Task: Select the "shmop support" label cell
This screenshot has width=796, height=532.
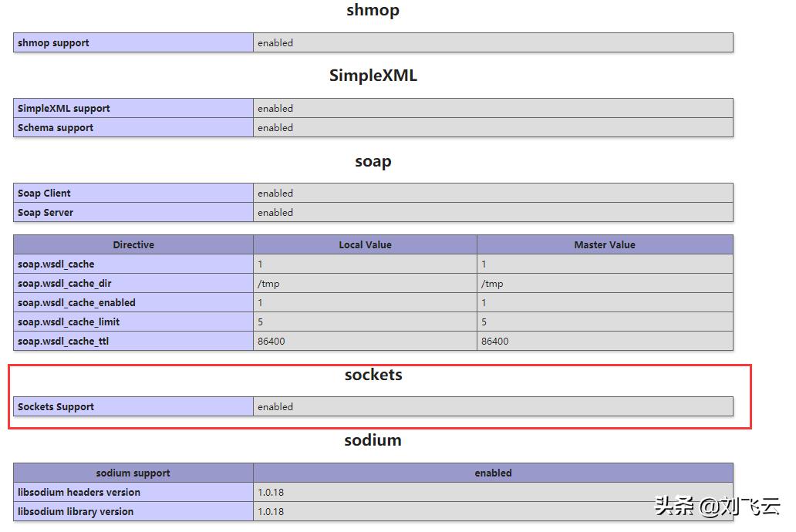Action: coord(133,42)
